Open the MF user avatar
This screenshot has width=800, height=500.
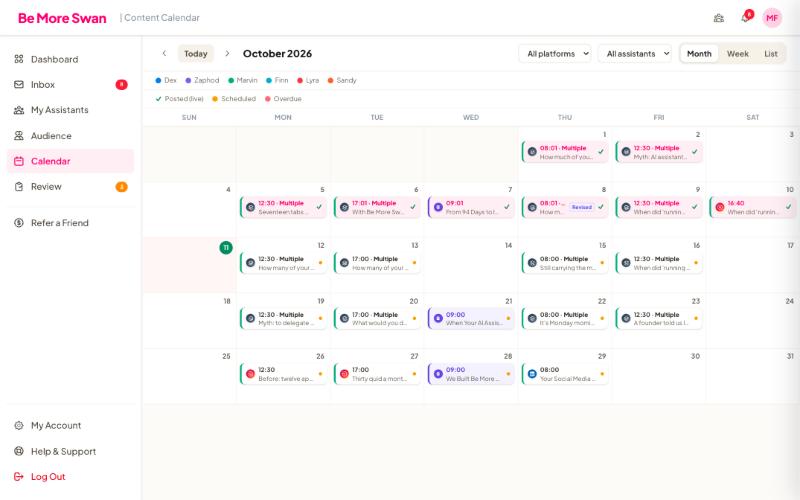click(x=772, y=18)
